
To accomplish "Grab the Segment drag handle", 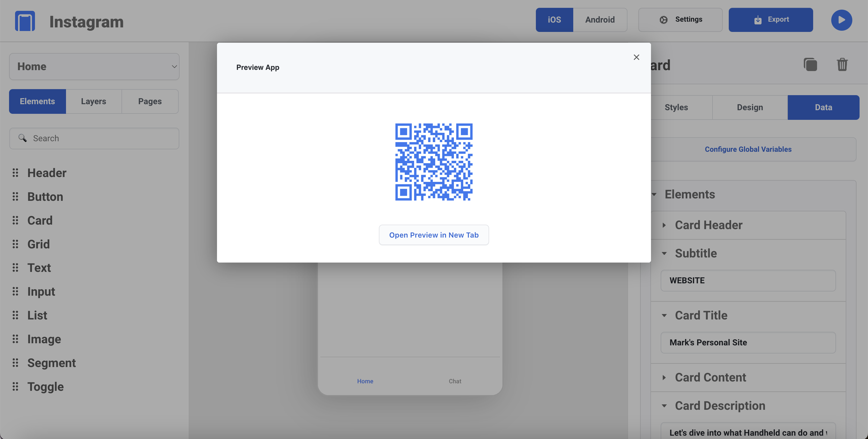I will coord(15,363).
